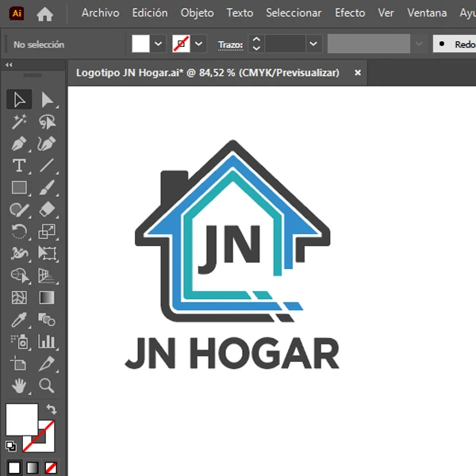
Task: Open the fill color dropdown arrow
Action: [158, 44]
